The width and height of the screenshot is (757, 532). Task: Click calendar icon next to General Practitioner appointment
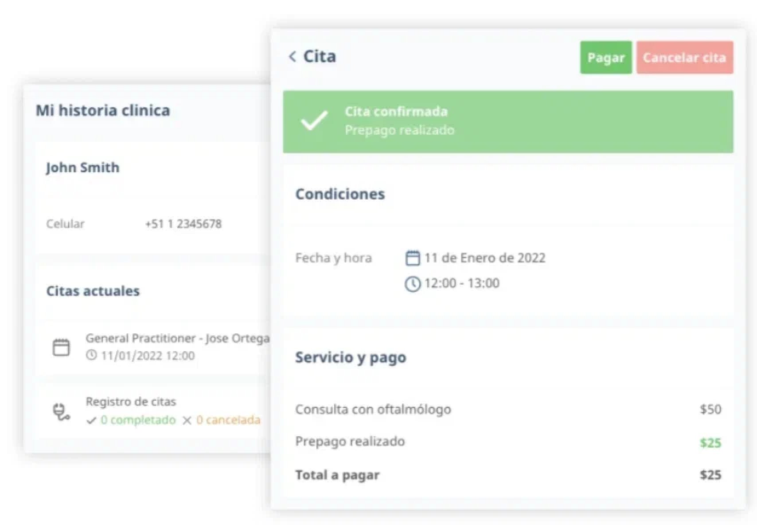tap(61, 347)
